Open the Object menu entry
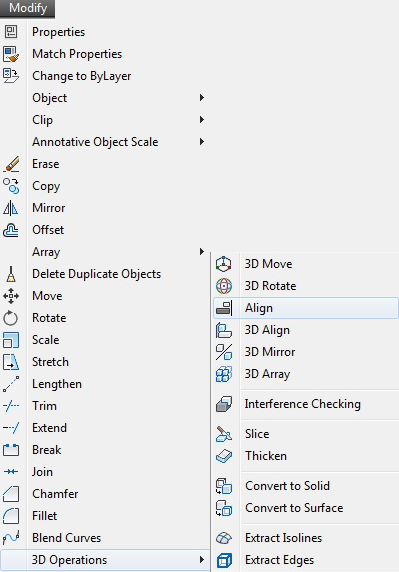The image size is (399, 572). [105, 98]
